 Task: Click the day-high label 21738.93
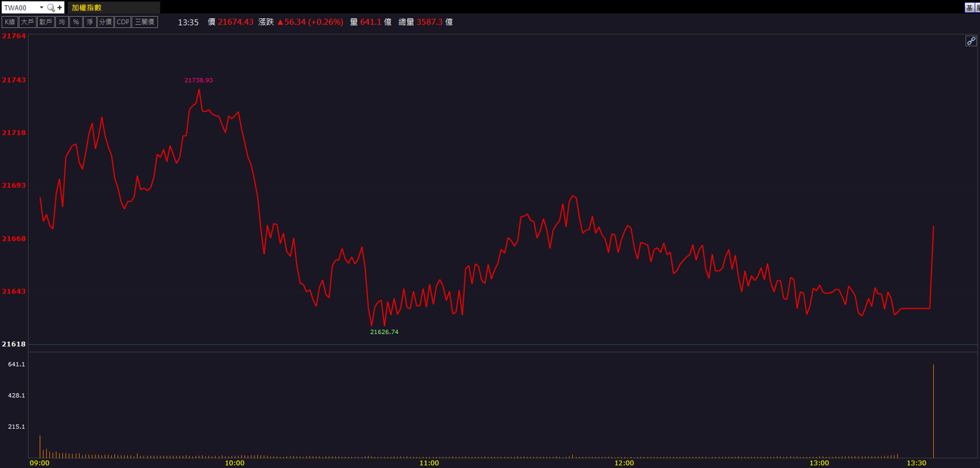[199, 81]
